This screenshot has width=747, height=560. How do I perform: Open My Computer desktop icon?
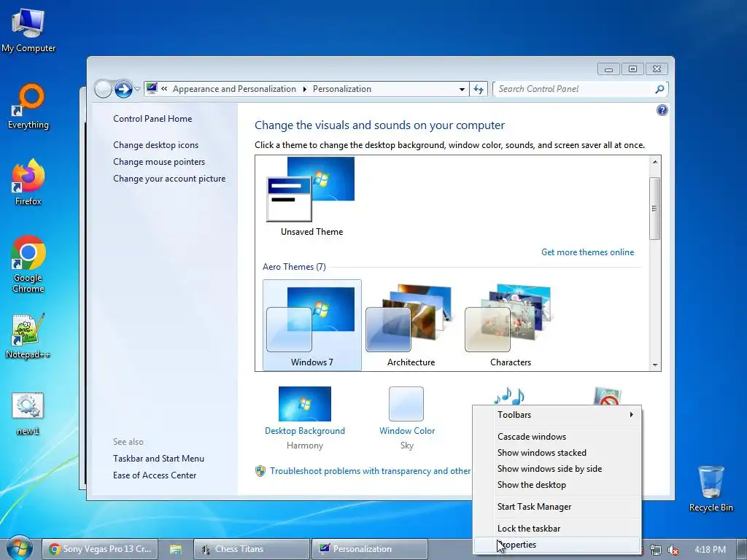(28, 29)
